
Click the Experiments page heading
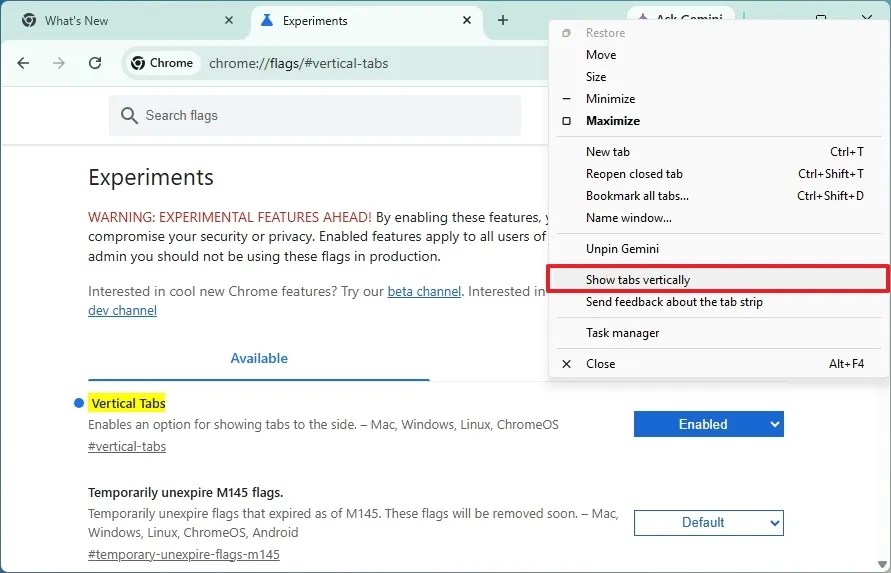click(x=151, y=177)
